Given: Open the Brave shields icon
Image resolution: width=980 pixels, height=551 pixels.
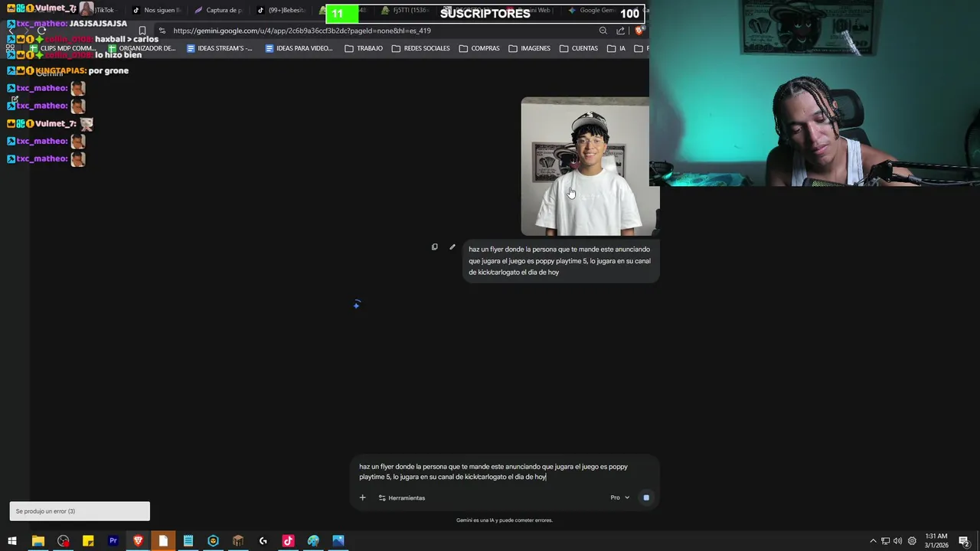Looking at the screenshot, I should (639, 31).
